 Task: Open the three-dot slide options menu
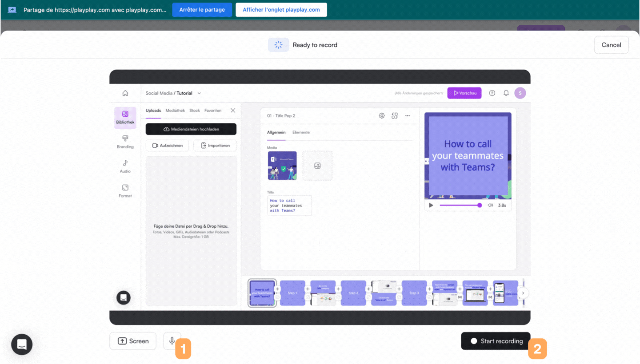408,116
